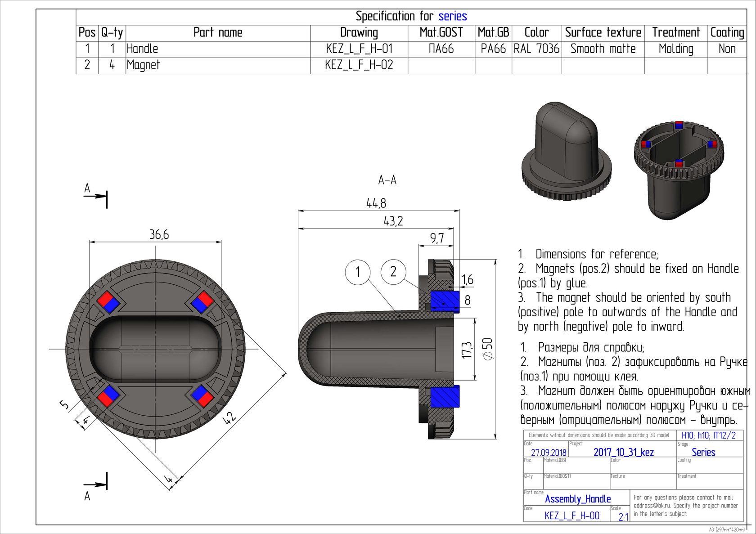Select the ⌀50 diameter dimension
The width and height of the screenshot is (756, 534).
pos(487,349)
